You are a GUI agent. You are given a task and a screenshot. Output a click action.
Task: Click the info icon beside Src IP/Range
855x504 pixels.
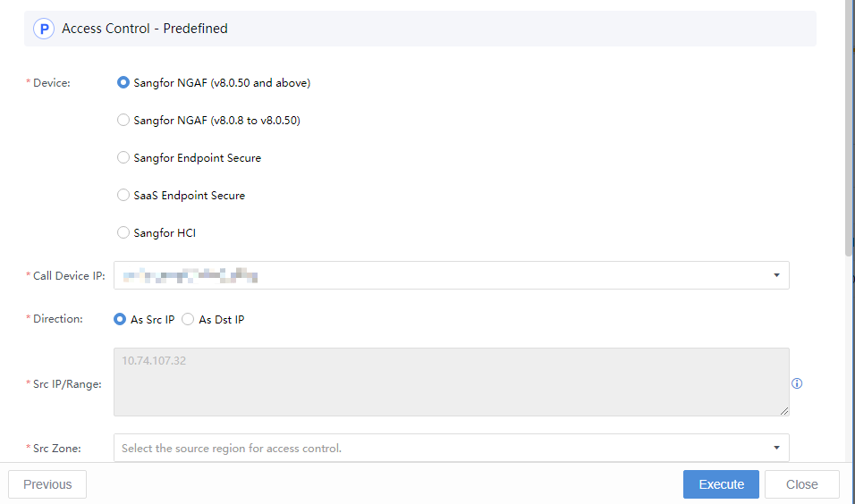(797, 383)
